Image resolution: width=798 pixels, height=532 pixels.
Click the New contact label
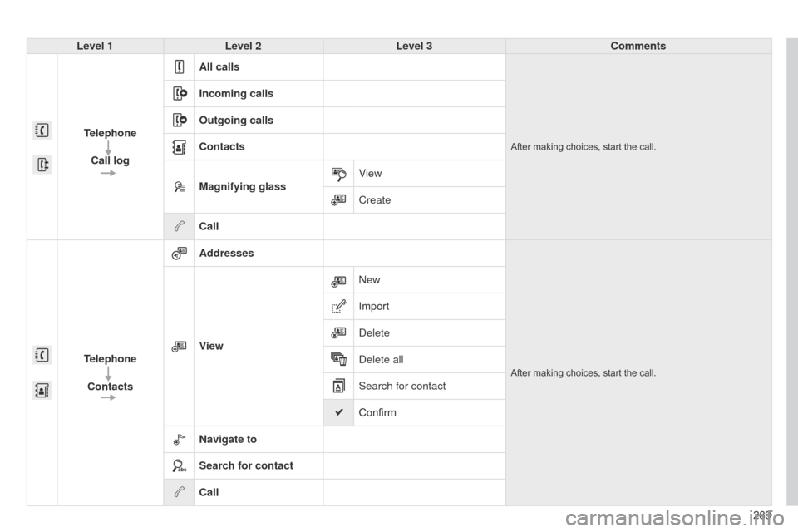(x=369, y=280)
